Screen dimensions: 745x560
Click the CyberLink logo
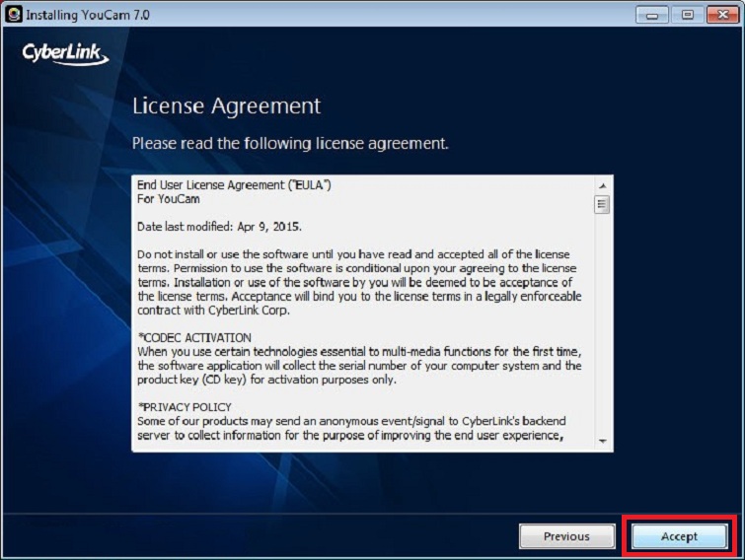tap(65, 54)
